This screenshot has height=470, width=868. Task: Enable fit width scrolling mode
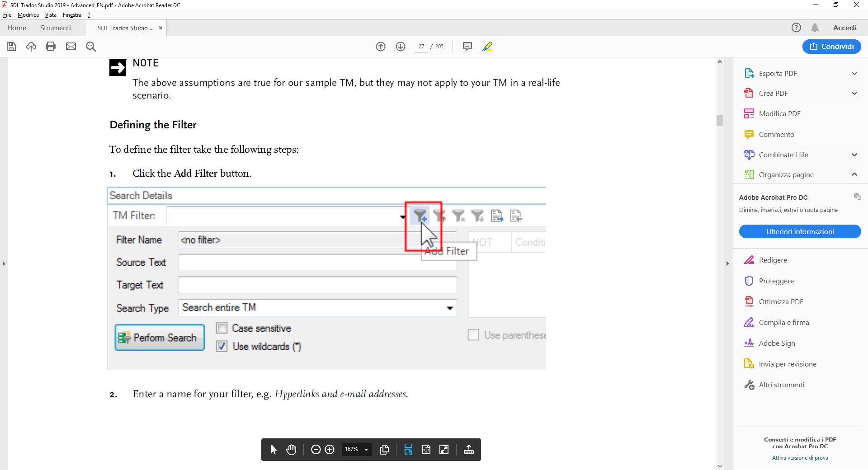(x=408, y=450)
